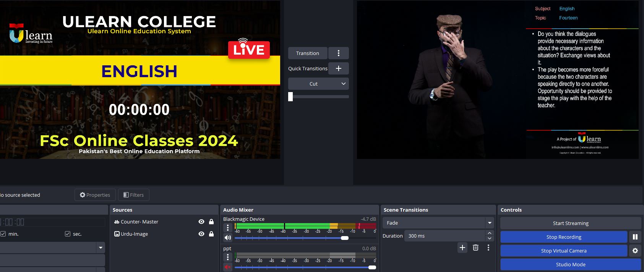The width and height of the screenshot is (644, 272).
Task: Decrease transition duration with the down arrow
Action: [x=490, y=239]
